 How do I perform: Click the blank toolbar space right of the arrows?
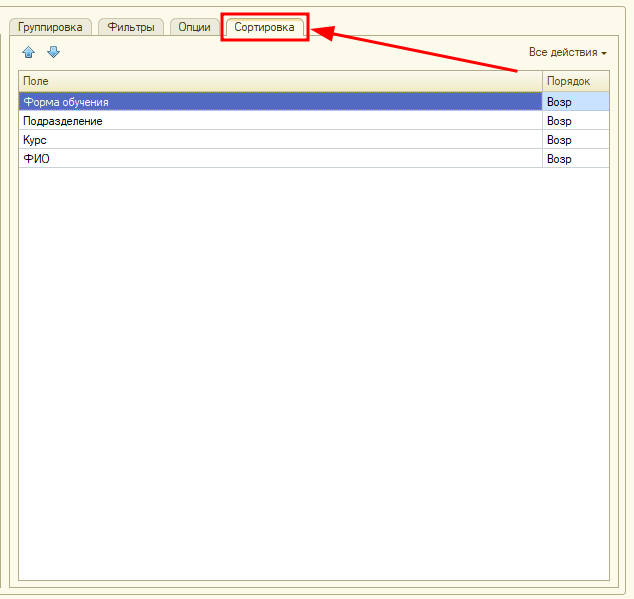pyautogui.click(x=290, y=52)
